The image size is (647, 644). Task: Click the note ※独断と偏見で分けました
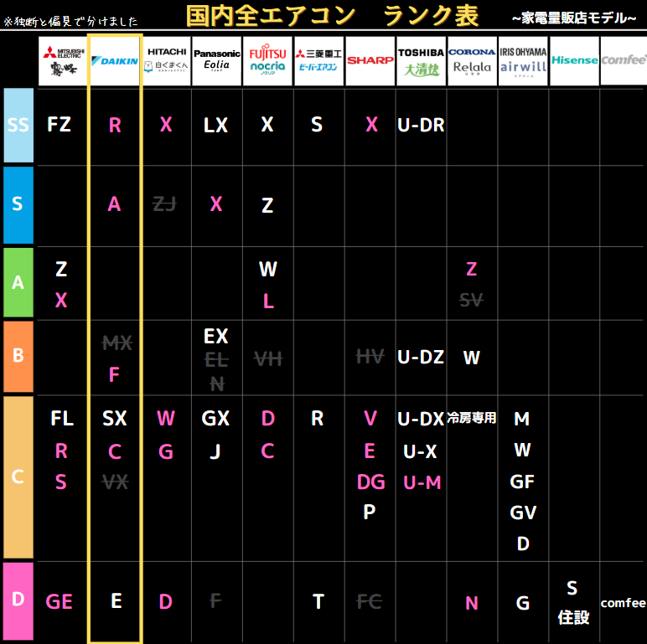coord(70,22)
